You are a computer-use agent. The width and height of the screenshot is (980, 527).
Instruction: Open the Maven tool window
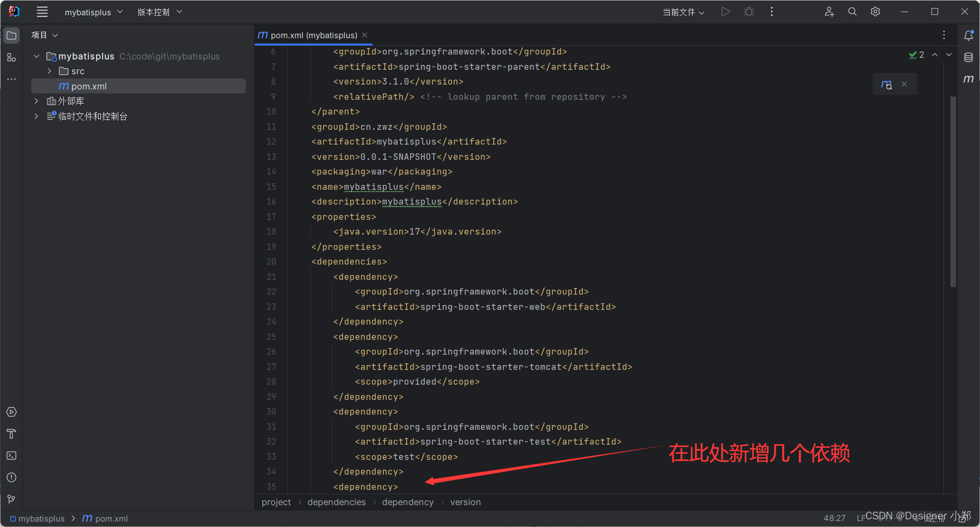[x=969, y=79]
